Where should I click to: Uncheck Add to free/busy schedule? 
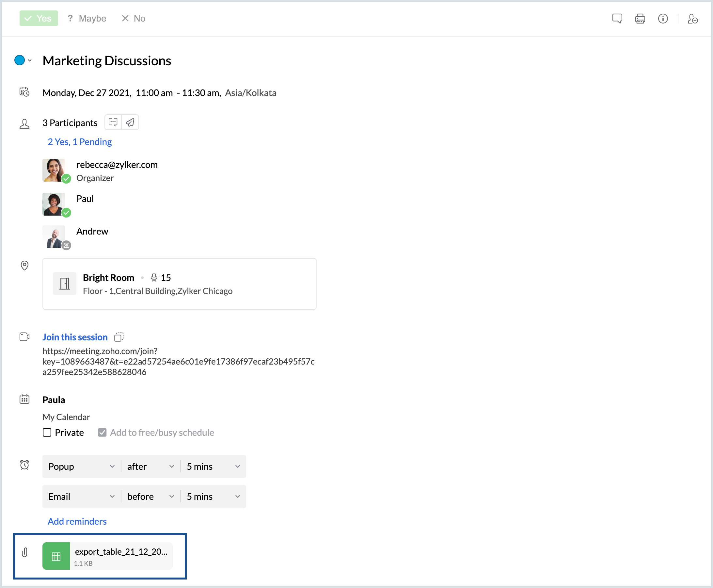102,433
